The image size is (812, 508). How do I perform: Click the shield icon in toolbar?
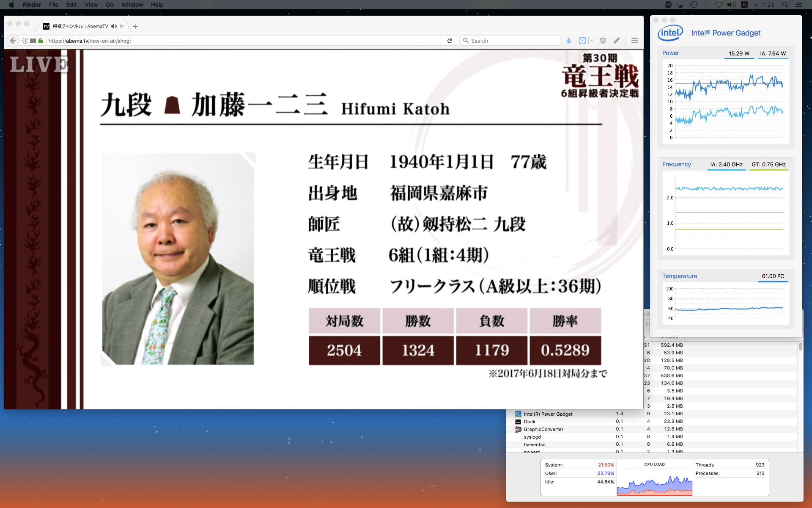(603, 41)
